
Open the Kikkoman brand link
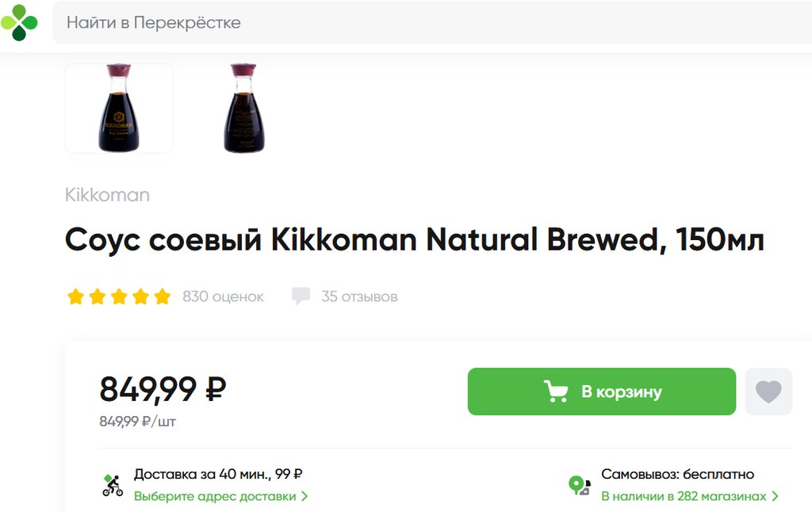[107, 195]
